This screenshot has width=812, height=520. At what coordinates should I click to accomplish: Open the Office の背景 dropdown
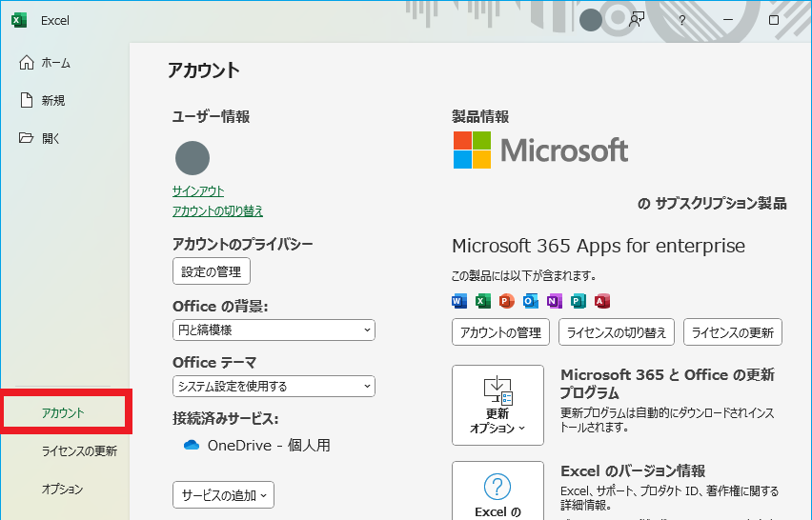coord(274,330)
